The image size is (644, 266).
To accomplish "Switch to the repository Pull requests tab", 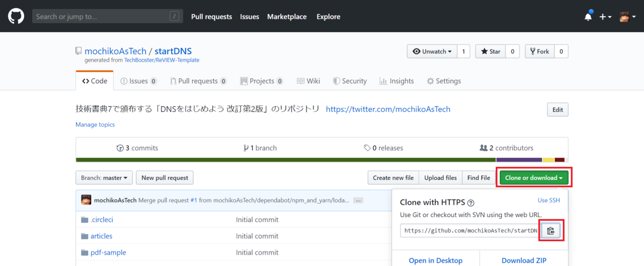I will click(198, 81).
